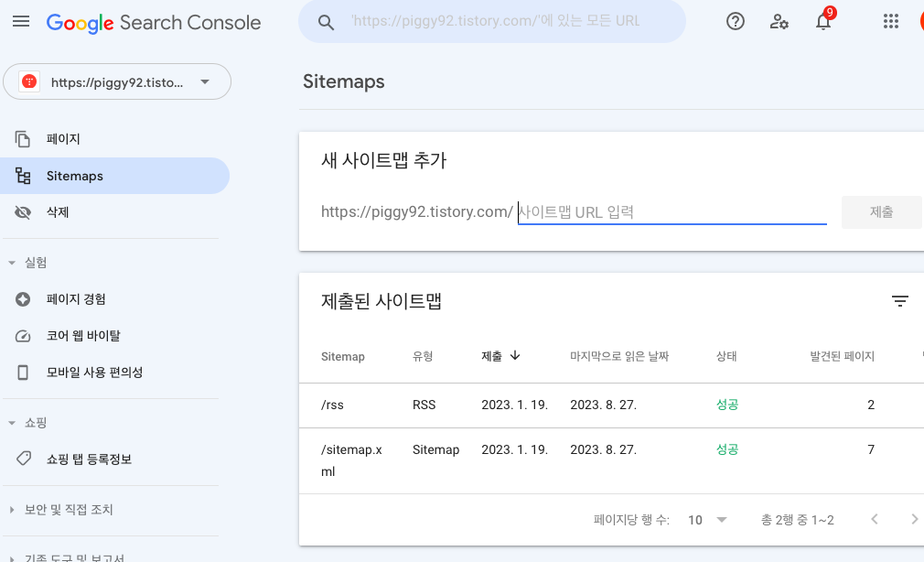Open rows per page dropdown showing 10

click(708, 520)
